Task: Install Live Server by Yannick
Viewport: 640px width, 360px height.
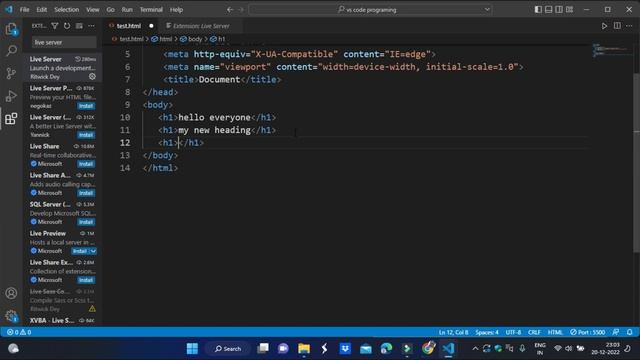Action: (86, 135)
